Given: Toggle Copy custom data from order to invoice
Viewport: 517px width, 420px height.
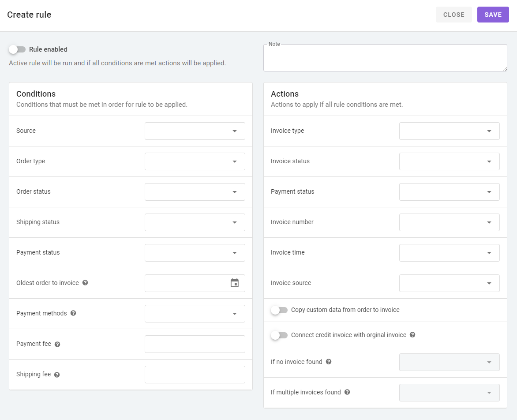Looking at the screenshot, I should point(279,310).
